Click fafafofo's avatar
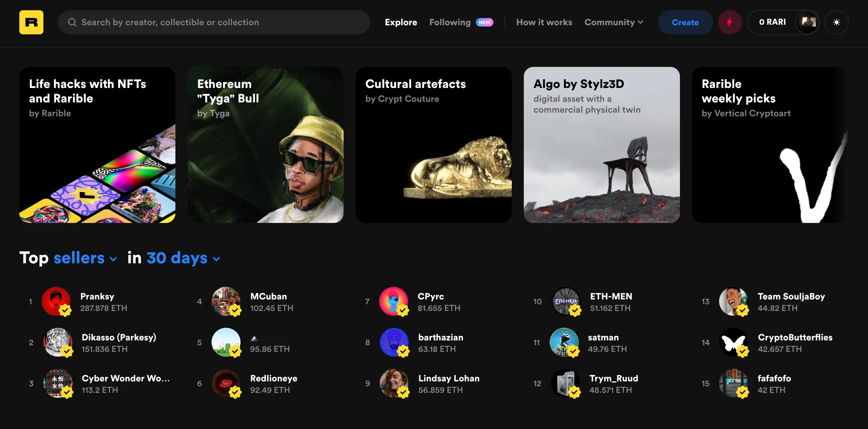This screenshot has width=868, height=429. (x=734, y=383)
